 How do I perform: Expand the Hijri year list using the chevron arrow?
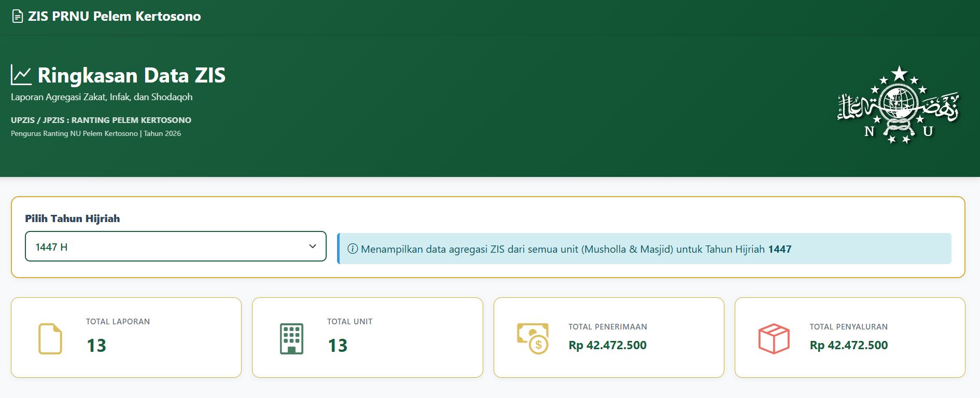click(313, 246)
